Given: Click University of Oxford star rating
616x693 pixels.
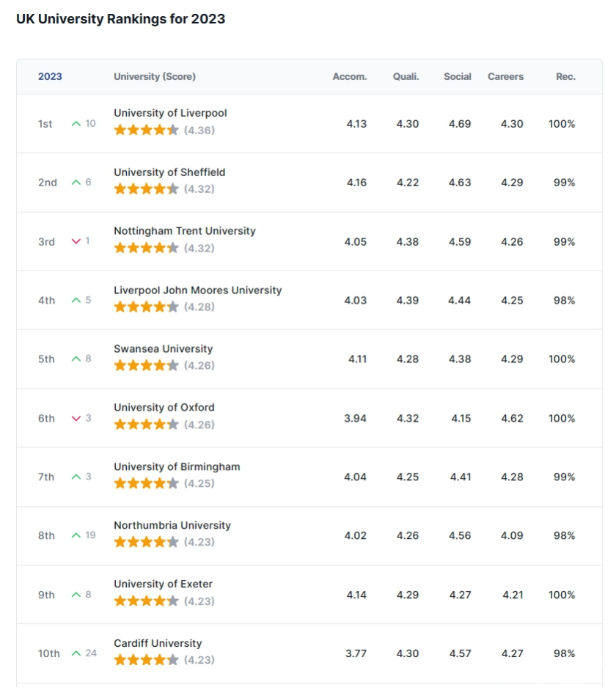Looking at the screenshot, I should tap(146, 425).
